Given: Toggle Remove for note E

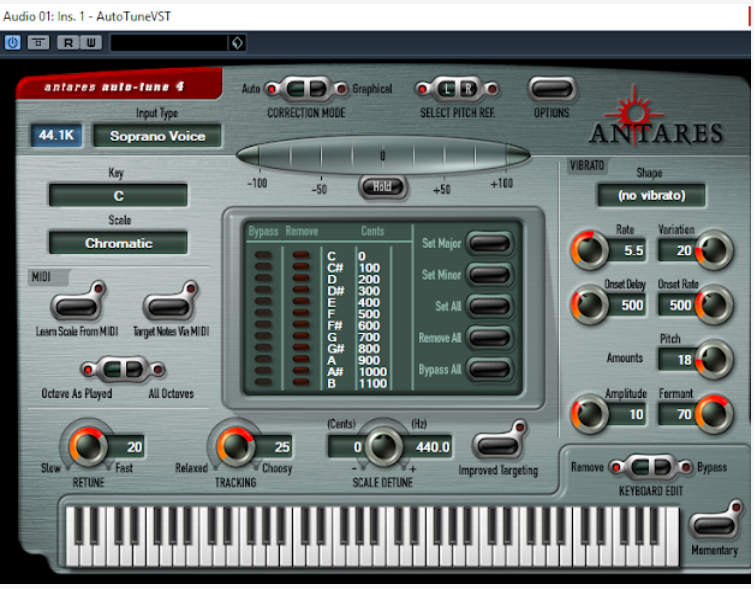Looking at the screenshot, I should 301,301.
